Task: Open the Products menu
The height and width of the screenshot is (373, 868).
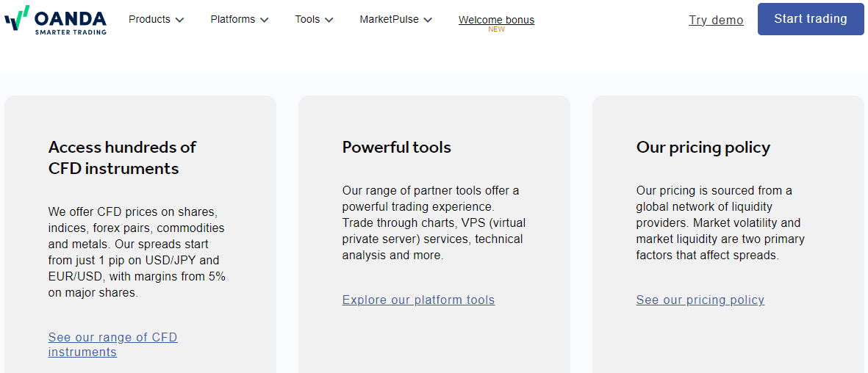Action: click(x=156, y=19)
